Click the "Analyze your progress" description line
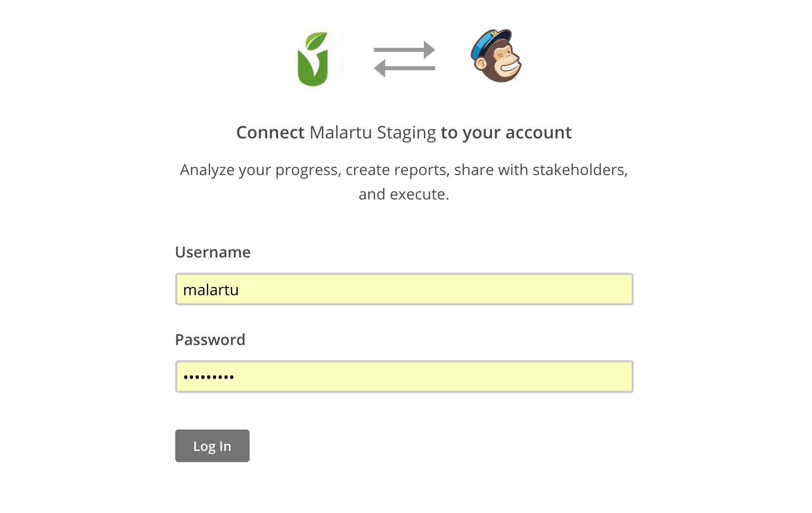Image resolution: width=812 pixels, height=513 pixels. (x=404, y=170)
